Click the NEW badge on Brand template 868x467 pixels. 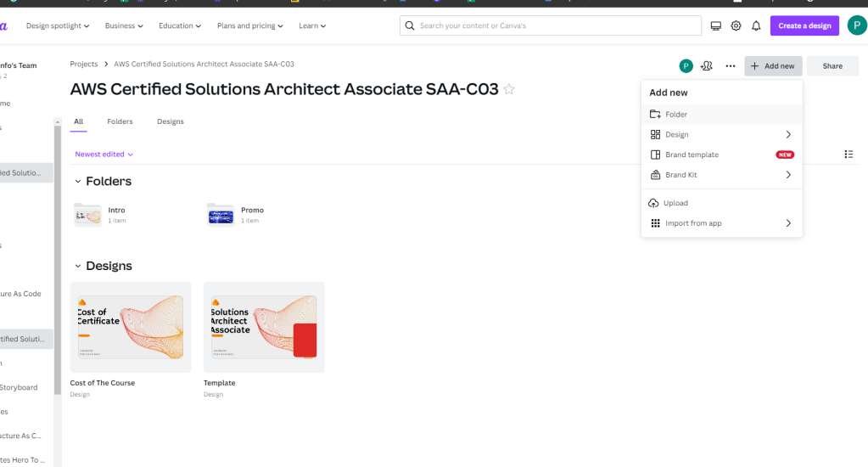pyautogui.click(x=785, y=155)
